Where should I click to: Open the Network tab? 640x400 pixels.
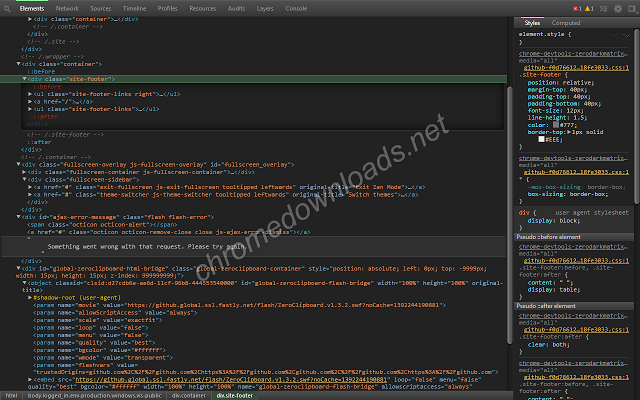coord(67,8)
